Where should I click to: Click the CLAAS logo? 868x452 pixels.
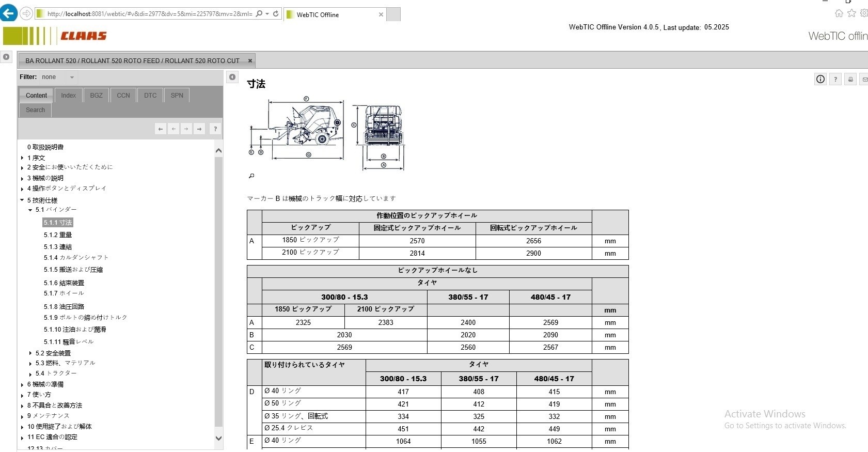tap(84, 36)
